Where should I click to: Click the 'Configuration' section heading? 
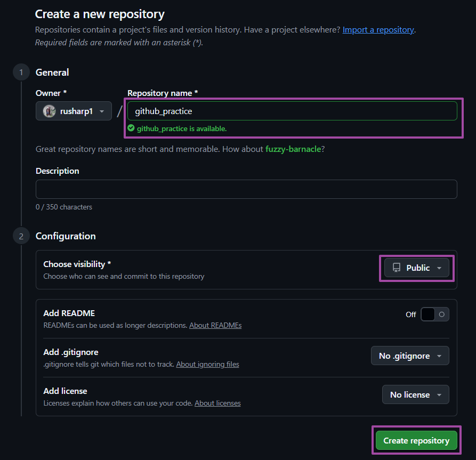click(x=66, y=236)
